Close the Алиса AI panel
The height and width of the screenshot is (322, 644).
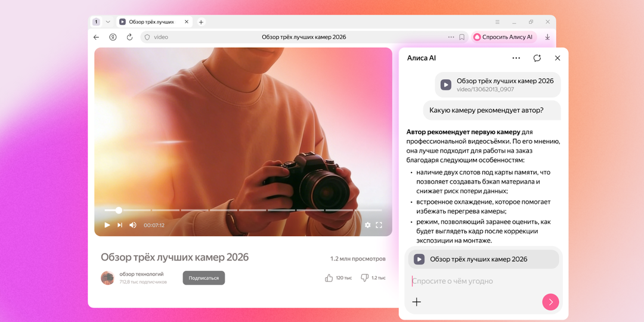tap(558, 58)
